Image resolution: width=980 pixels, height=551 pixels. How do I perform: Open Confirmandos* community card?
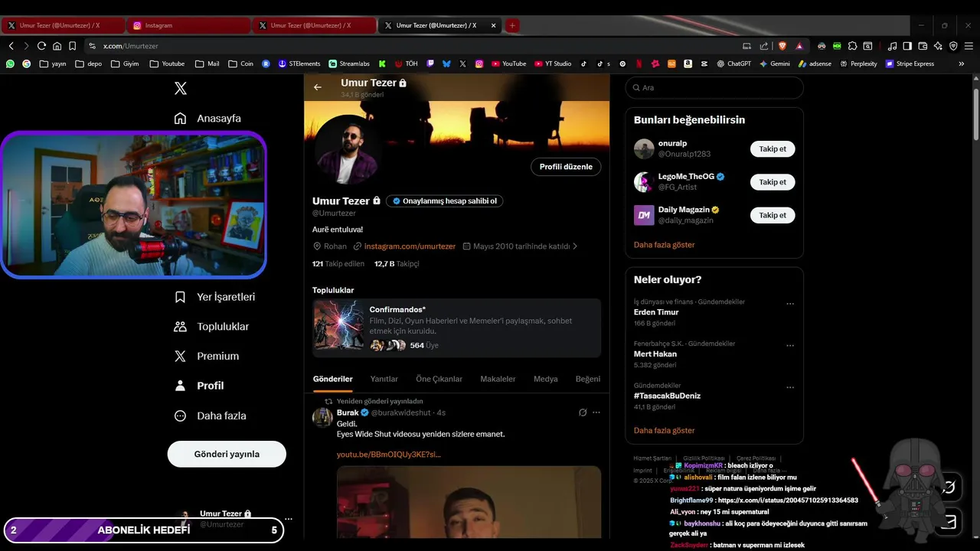click(456, 328)
